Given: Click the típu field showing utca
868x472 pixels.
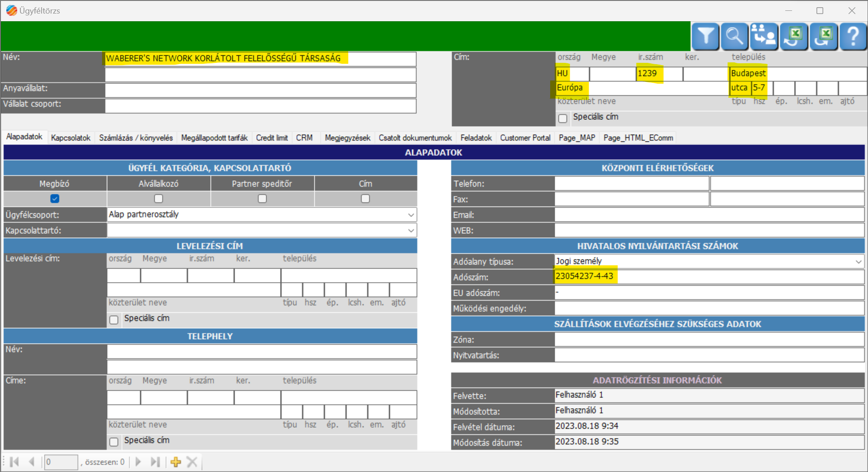Looking at the screenshot, I should (740, 88).
